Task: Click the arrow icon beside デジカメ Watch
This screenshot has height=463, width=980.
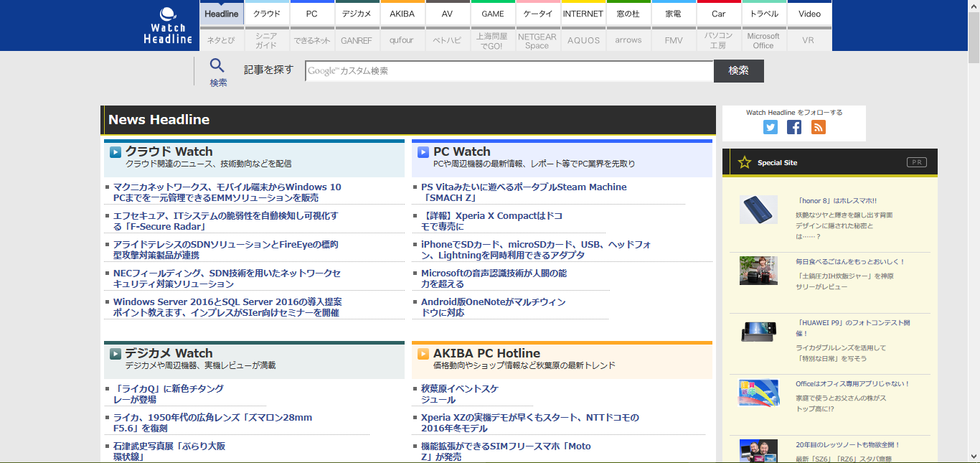Action: point(116,354)
